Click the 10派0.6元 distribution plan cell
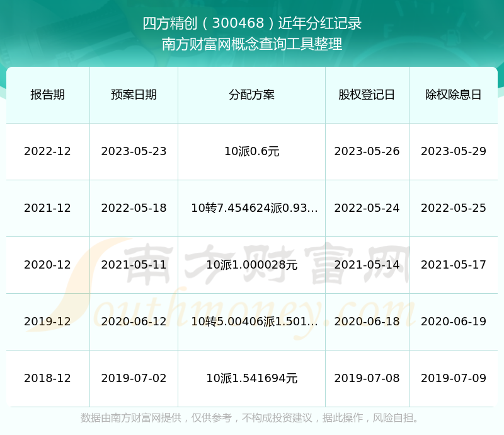 click(x=251, y=151)
